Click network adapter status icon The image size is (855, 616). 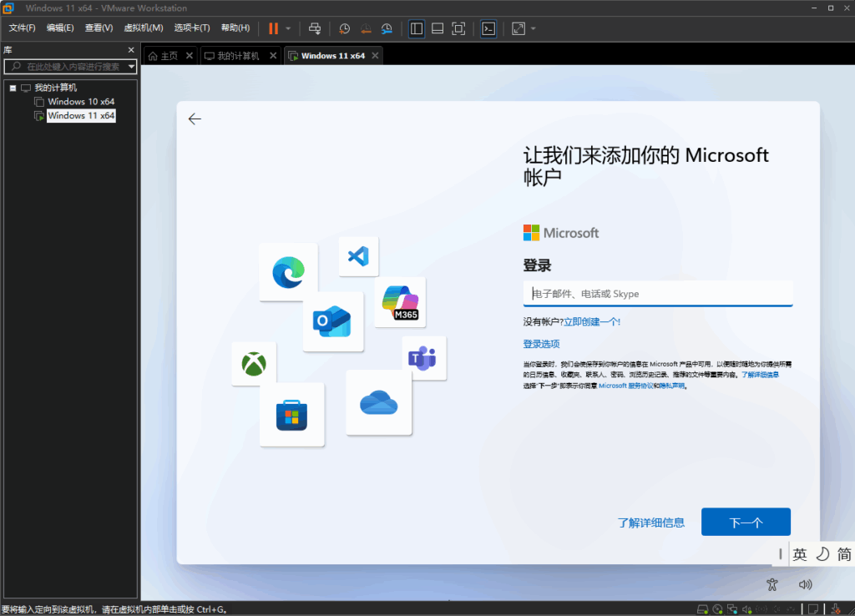(731, 609)
